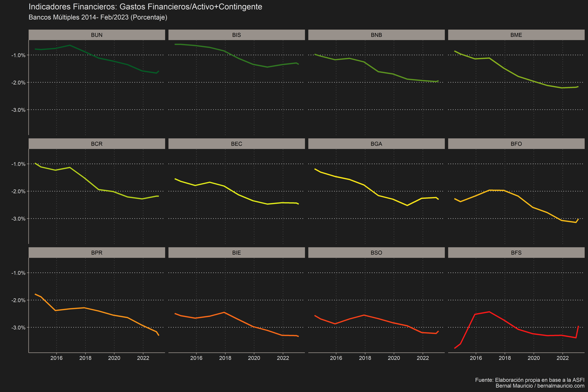The height and width of the screenshot is (392, 588).
Task: Click the 2016 year label under BFS panel
Action: pos(476,358)
